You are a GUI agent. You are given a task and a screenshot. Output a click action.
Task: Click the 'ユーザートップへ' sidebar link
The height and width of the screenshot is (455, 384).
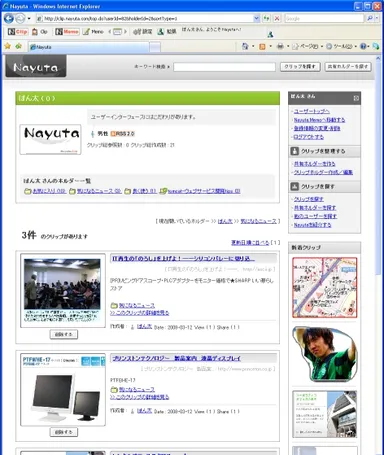[x=312, y=111]
